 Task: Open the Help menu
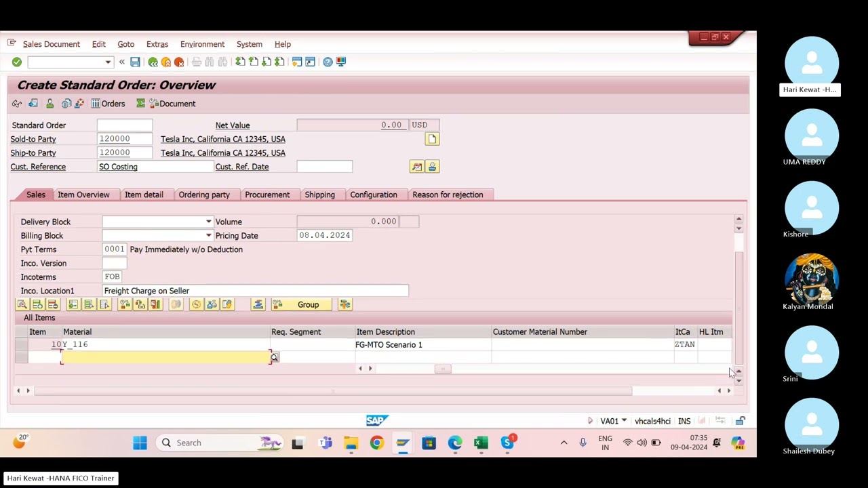[x=283, y=44]
